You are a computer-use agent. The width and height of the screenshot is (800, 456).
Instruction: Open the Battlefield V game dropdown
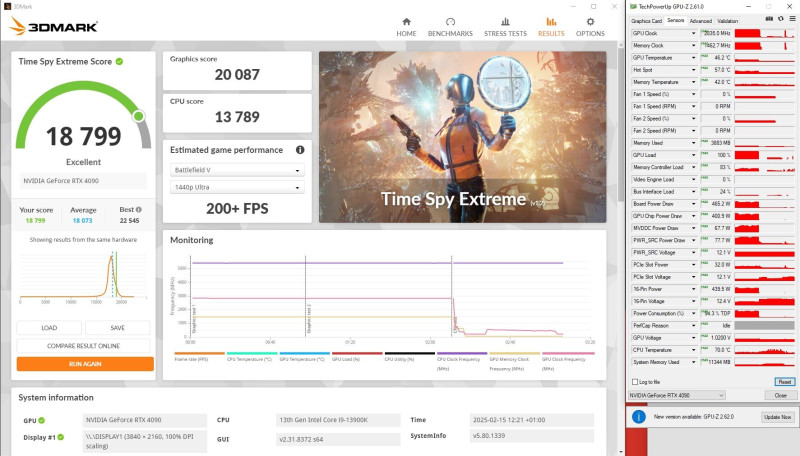tap(237, 170)
